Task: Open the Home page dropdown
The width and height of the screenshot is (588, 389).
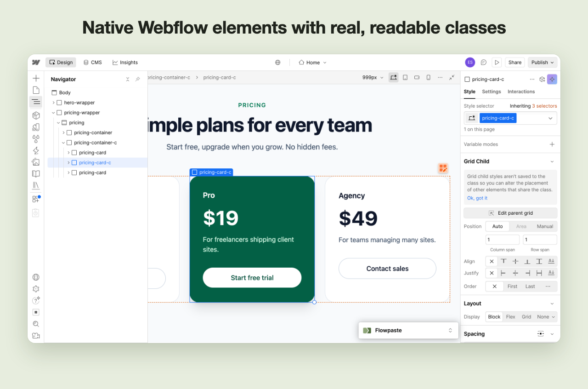Action: point(312,63)
